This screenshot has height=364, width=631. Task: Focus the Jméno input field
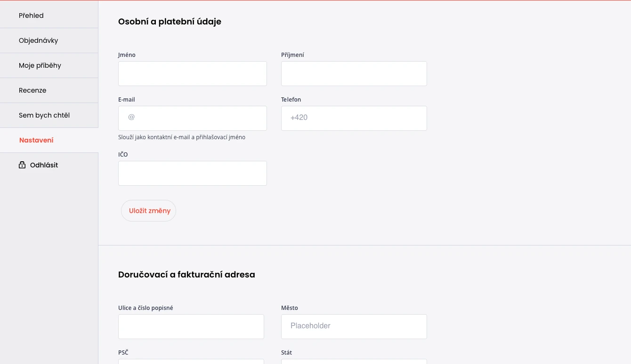pyautogui.click(x=193, y=73)
